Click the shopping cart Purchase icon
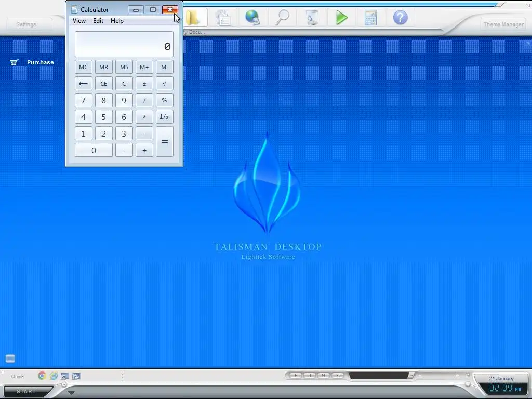 [x=14, y=62]
